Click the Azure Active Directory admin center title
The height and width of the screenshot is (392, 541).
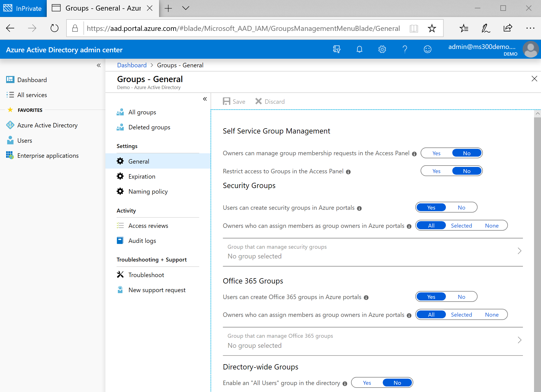(64, 50)
